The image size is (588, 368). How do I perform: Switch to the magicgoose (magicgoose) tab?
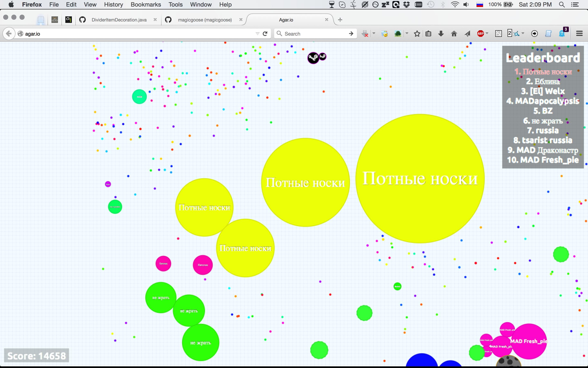coord(205,20)
